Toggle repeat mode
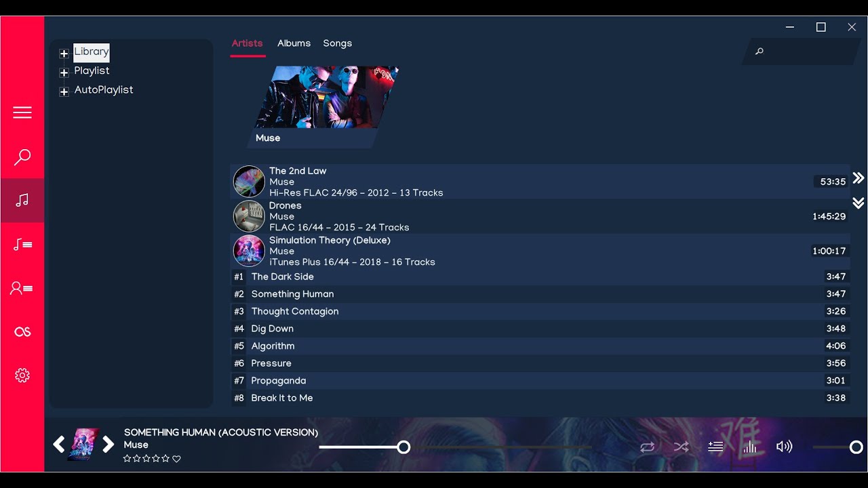 648,447
